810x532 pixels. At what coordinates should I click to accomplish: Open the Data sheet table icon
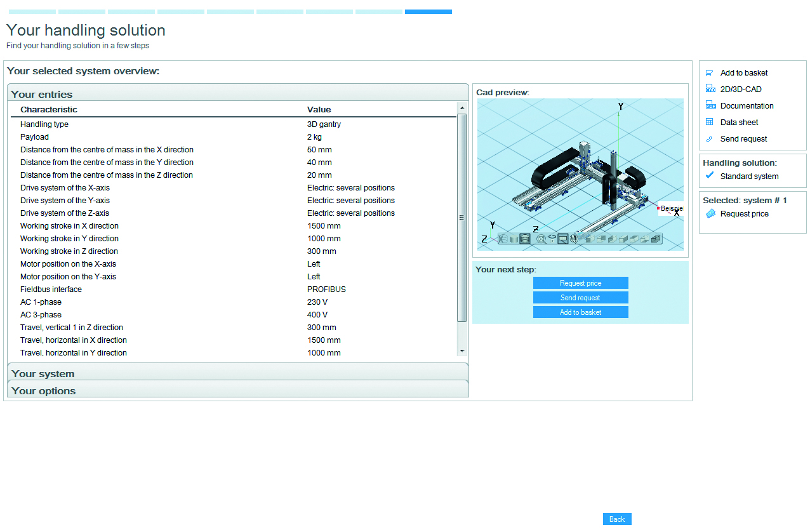point(710,123)
